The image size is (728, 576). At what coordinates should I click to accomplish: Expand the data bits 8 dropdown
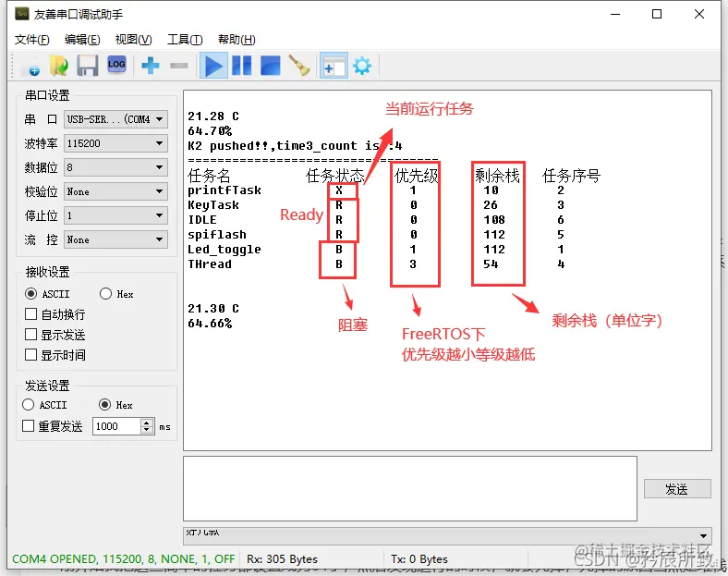coord(115,167)
